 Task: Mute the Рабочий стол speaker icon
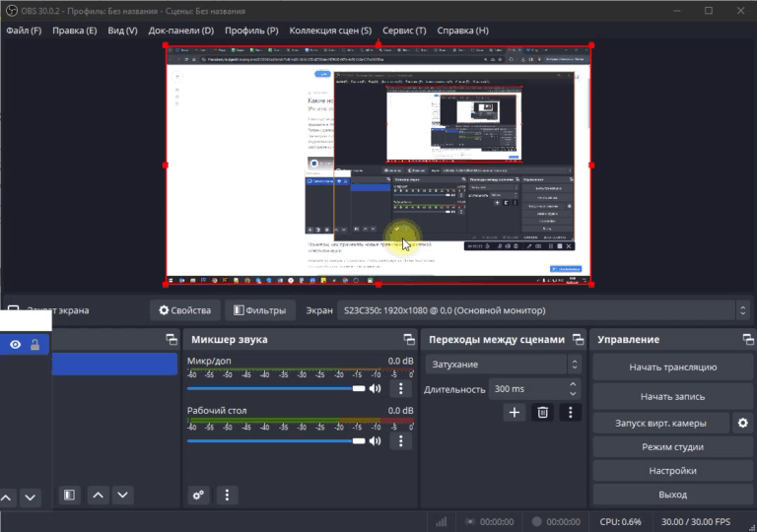click(375, 440)
